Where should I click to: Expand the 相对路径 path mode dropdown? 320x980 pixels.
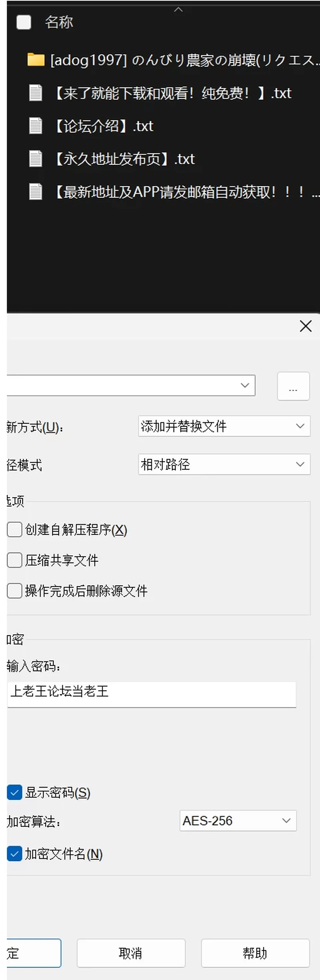coord(224,464)
